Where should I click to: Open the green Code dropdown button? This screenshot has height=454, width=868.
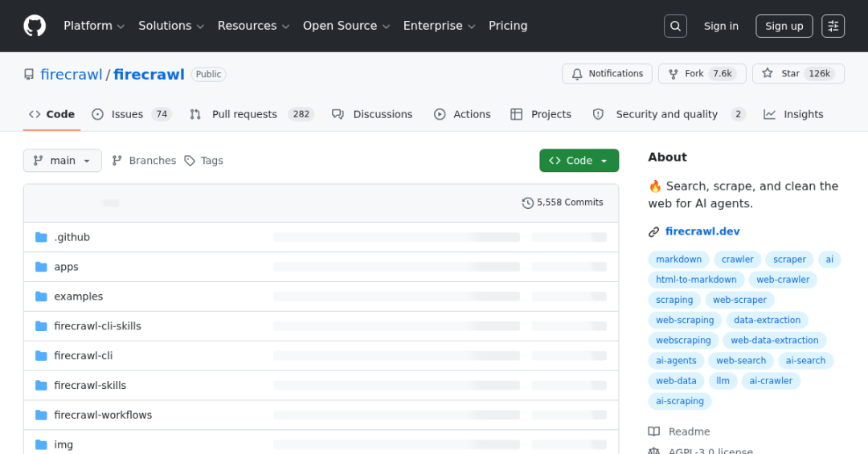tap(579, 161)
